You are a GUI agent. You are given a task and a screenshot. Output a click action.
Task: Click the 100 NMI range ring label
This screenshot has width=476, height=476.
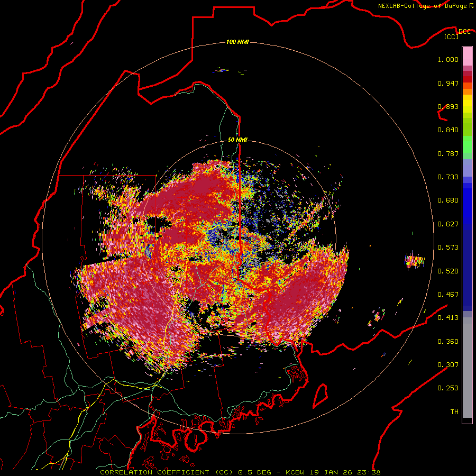click(237, 42)
